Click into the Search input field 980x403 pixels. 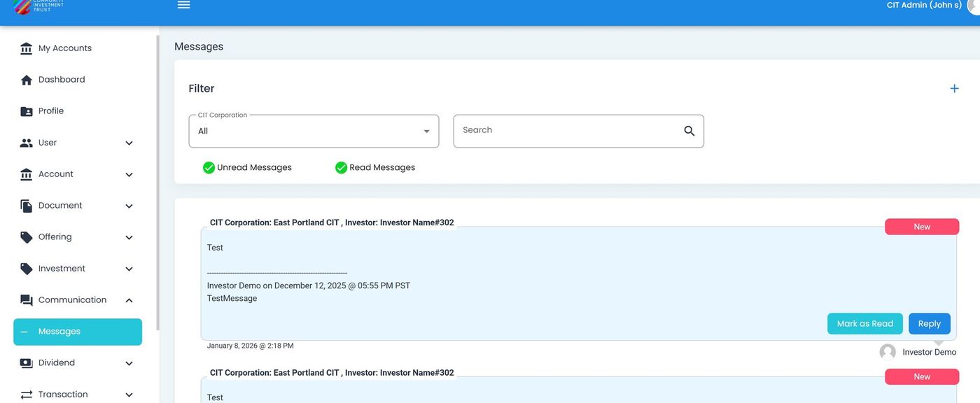point(567,131)
